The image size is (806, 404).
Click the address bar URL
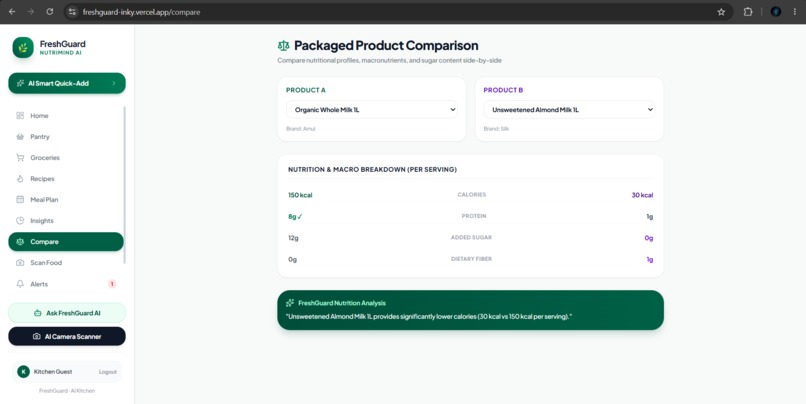[141, 12]
